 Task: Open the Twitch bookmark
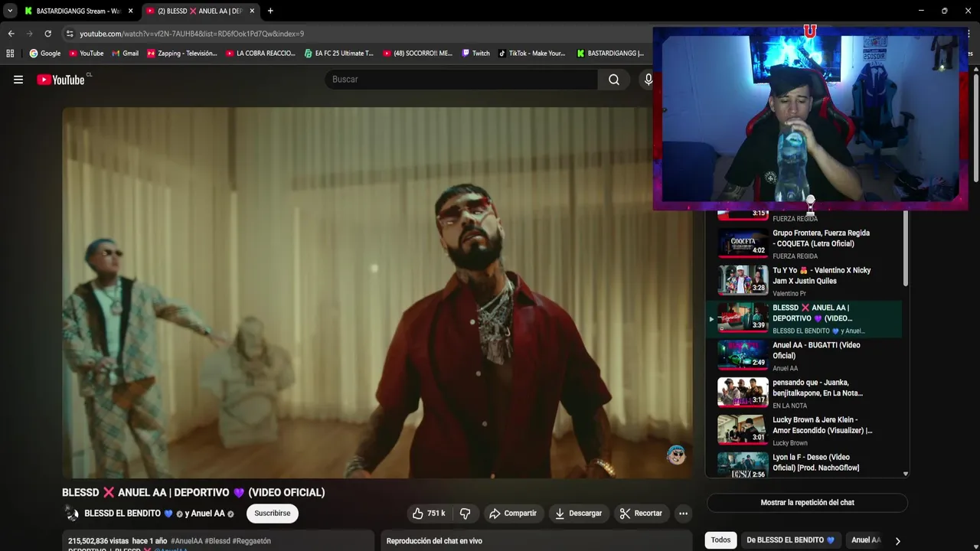[x=475, y=54]
